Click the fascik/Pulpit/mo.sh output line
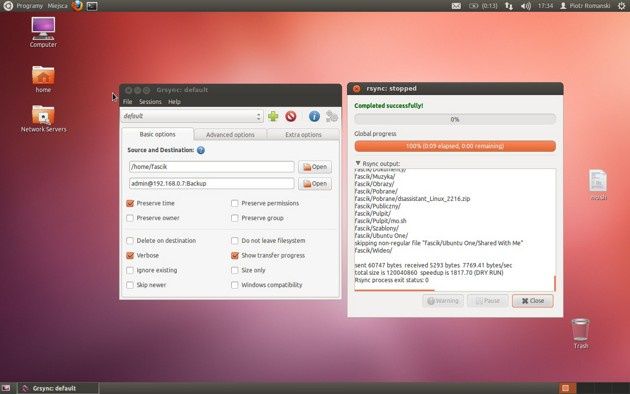Viewport: 630px width, 394px height. [x=380, y=221]
